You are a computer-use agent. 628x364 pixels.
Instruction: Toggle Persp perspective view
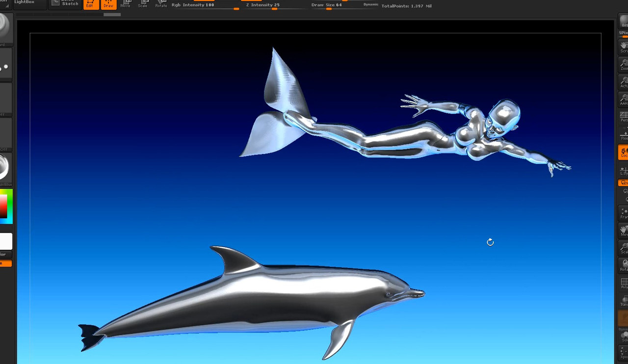(x=623, y=117)
